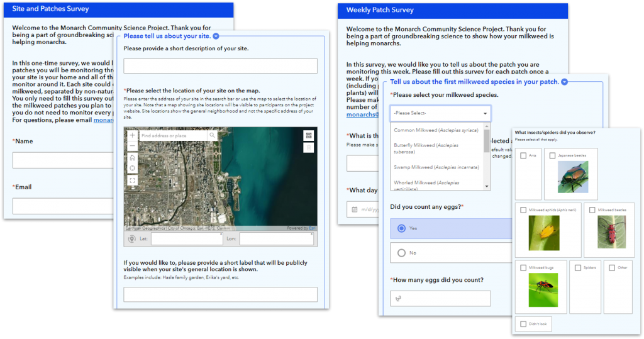Check the Milkweed aphids checkbox
644x339 pixels.
(x=523, y=210)
